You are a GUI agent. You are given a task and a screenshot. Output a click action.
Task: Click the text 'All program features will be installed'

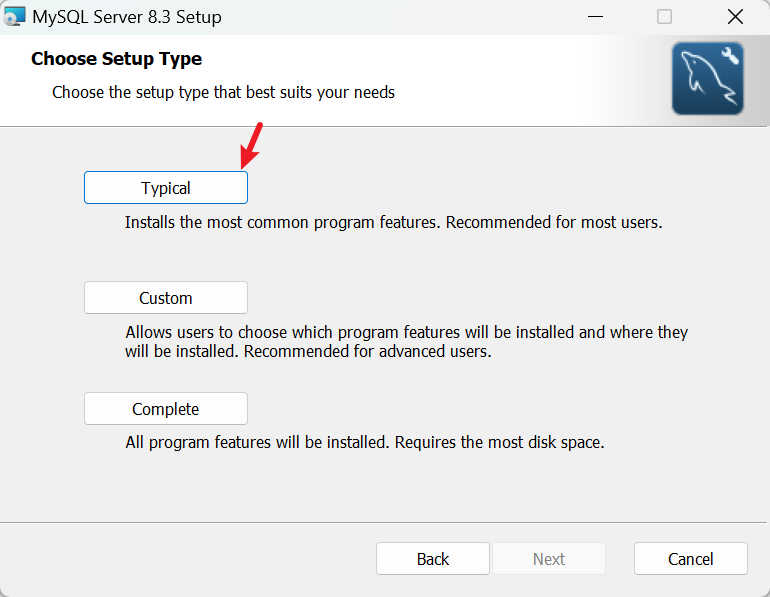[x=257, y=442]
